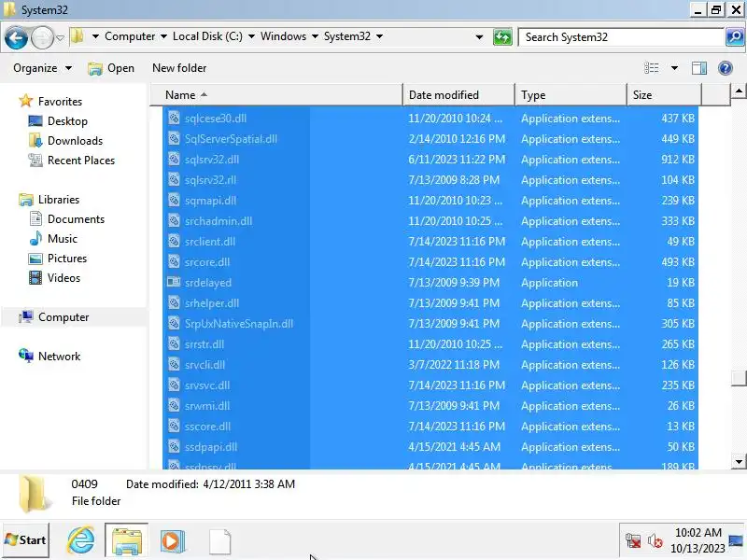Click the sqlsrv32.dll file icon
The height and width of the screenshot is (560, 747).
click(x=174, y=159)
